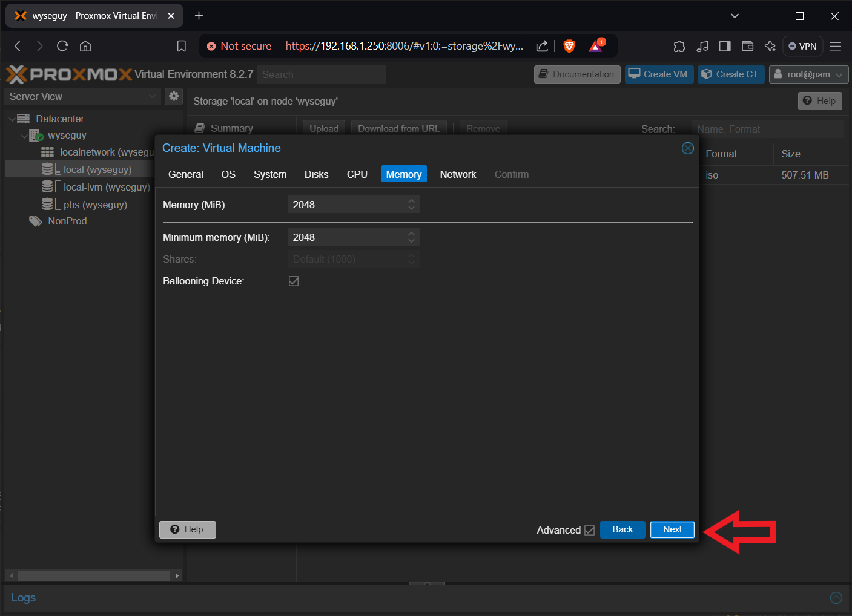Select the wyseguy node

pyautogui.click(x=67, y=136)
